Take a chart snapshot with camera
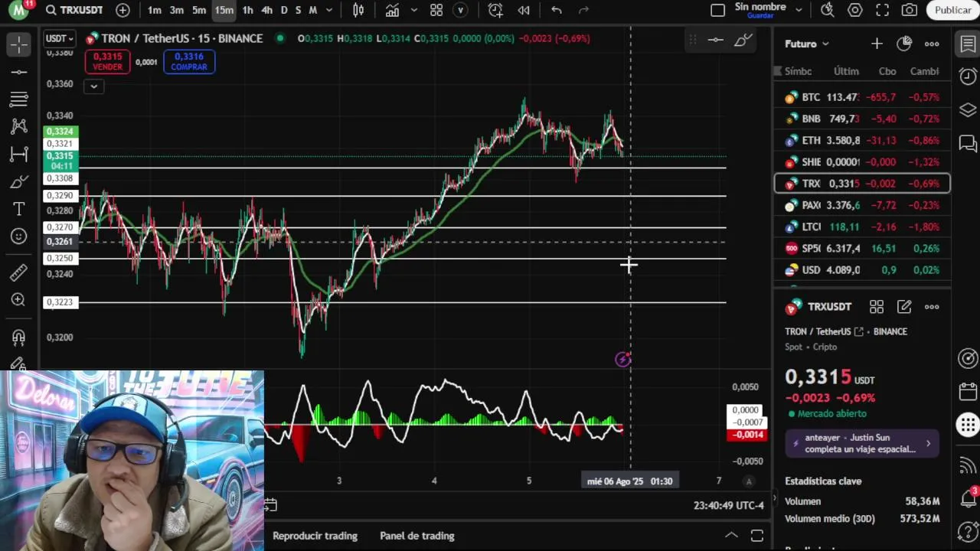Viewport: 980px width, 551px height. (x=910, y=10)
